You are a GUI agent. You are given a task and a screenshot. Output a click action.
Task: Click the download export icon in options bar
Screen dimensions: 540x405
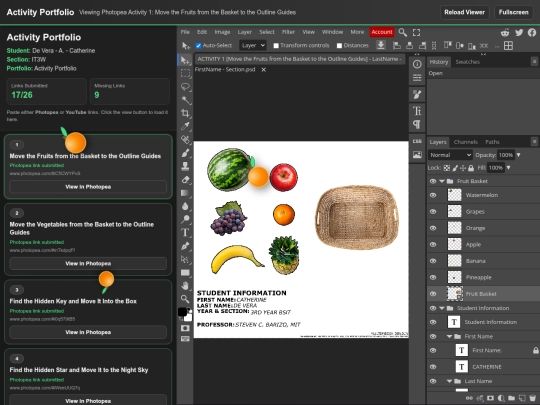point(381,45)
